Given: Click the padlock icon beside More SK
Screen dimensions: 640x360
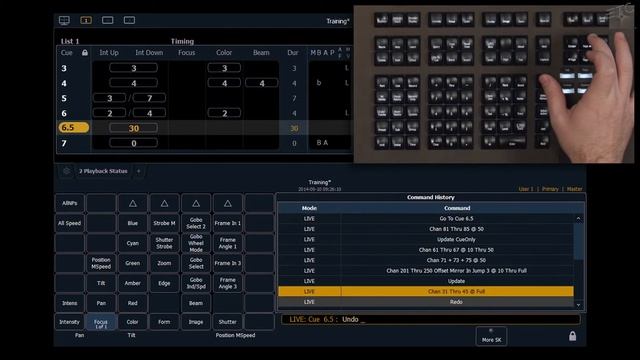Looking at the screenshot, I should coord(573,336).
